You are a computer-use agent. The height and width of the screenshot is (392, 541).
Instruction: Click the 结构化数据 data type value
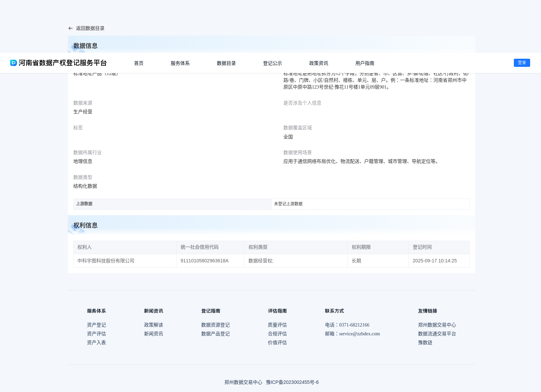pos(85,186)
